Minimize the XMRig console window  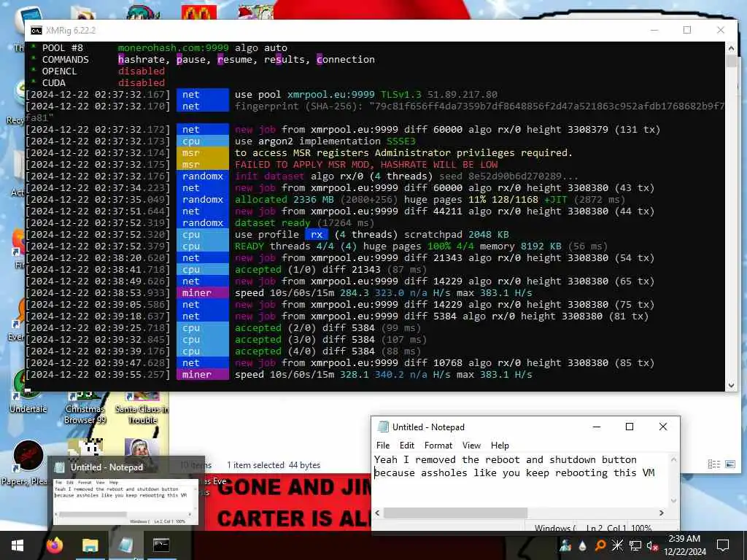(x=654, y=30)
